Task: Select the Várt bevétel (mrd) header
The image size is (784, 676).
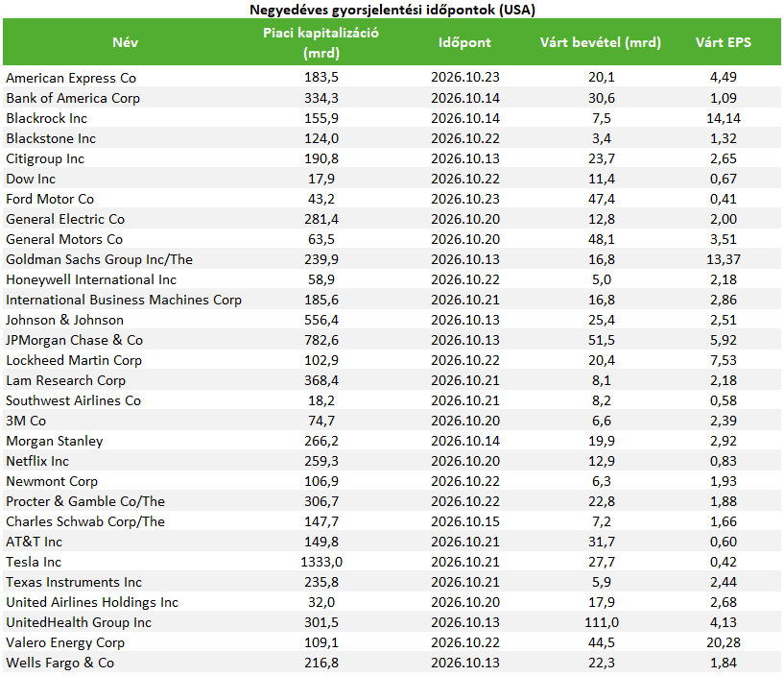Action: coord(601,42)
